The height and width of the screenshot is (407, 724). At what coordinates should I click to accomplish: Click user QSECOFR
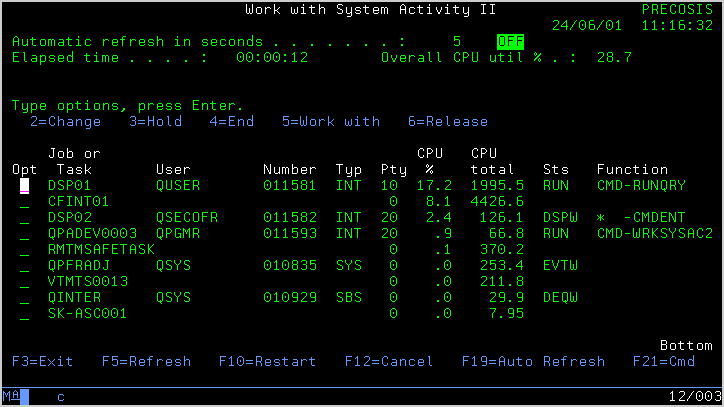pyautogui.click(x=187, y=218)
